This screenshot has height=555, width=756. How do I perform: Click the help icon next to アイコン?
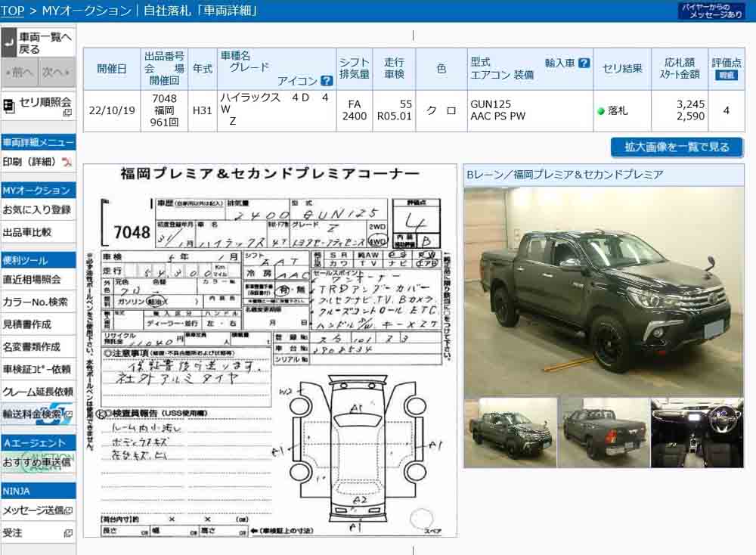tap(327, 80)
